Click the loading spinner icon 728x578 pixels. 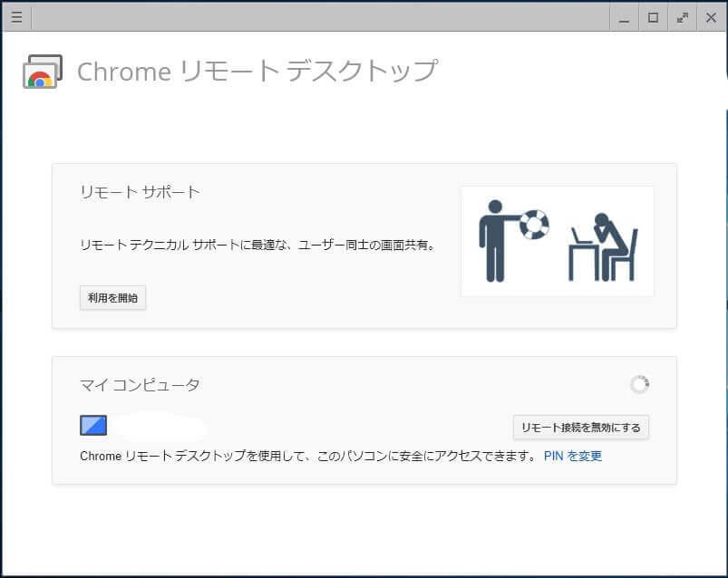(639, 385)
